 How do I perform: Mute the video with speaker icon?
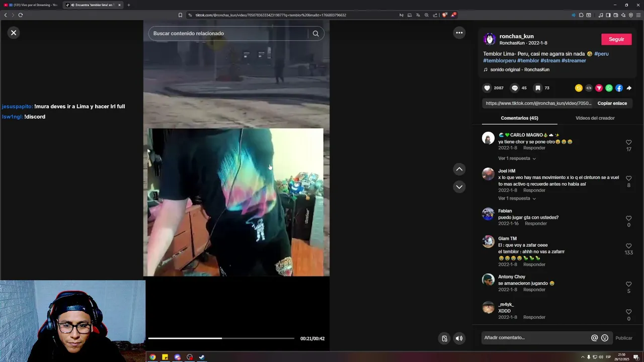459,338
